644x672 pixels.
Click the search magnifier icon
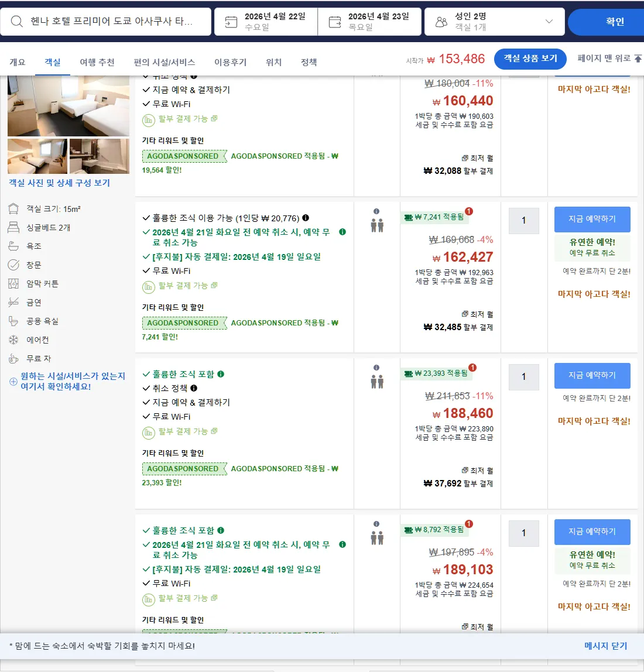[x=17, y=21]
